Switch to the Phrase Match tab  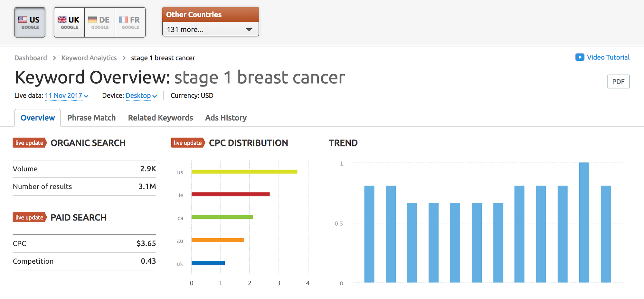tap(91, 118)
